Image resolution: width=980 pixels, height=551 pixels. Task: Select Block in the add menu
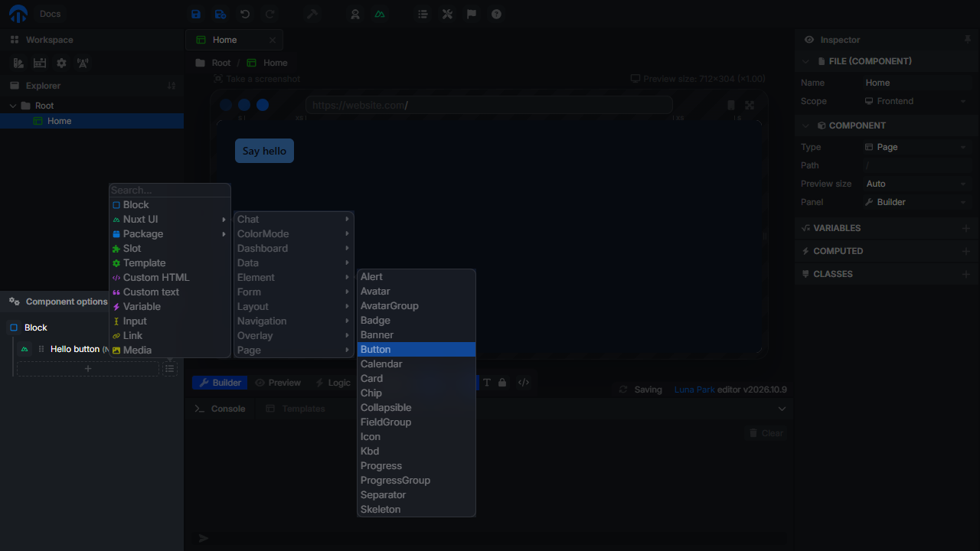click(170, 204)
